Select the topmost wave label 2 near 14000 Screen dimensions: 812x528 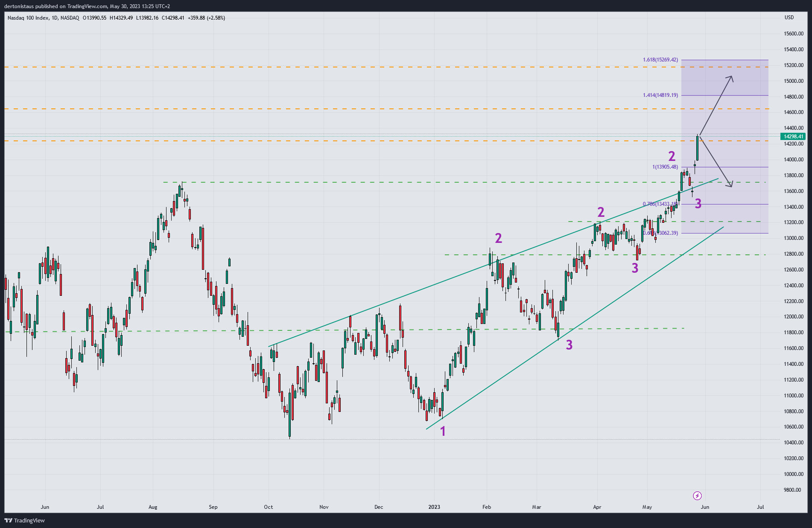point(672,156)
